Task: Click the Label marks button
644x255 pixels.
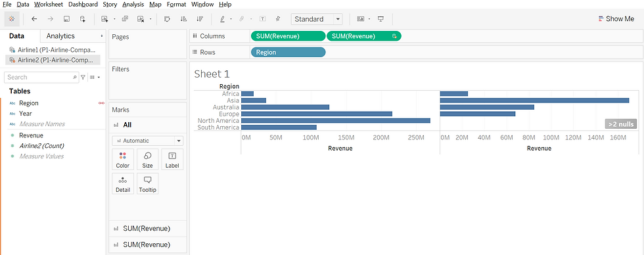Action: [x=172, y=160]
